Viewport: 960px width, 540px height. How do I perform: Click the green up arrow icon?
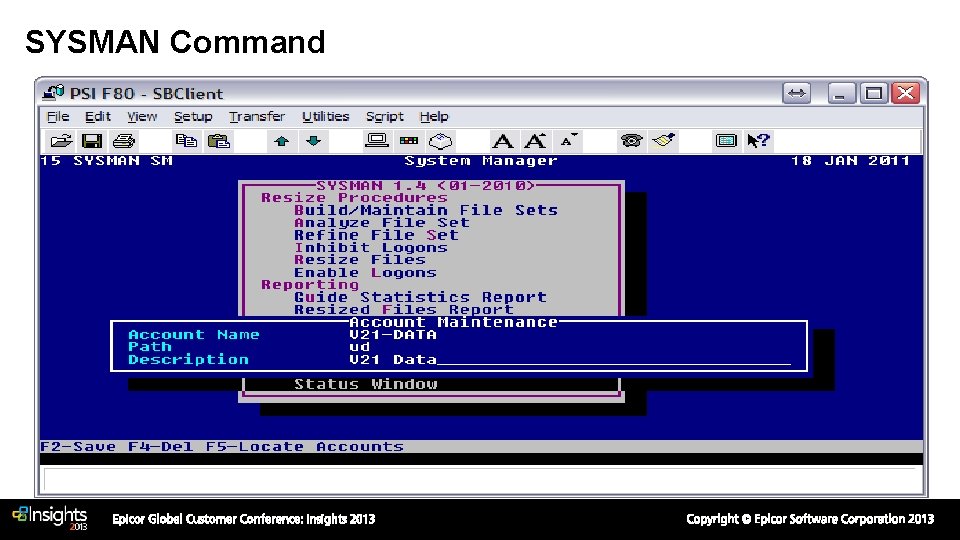[282, 141]
